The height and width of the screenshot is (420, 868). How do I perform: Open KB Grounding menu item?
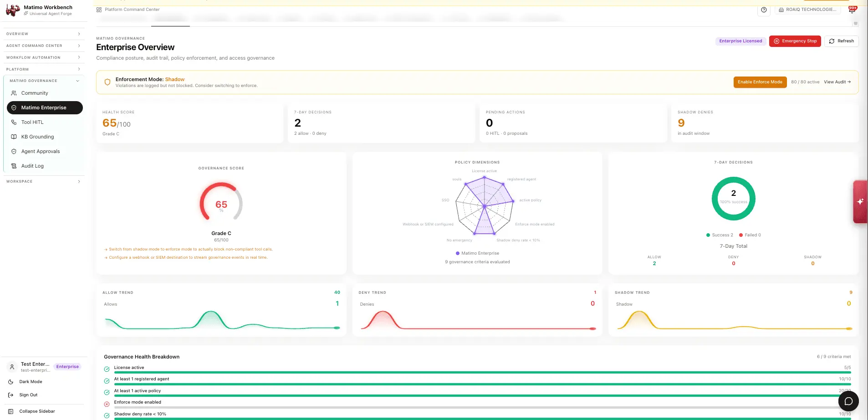(45, 137)
